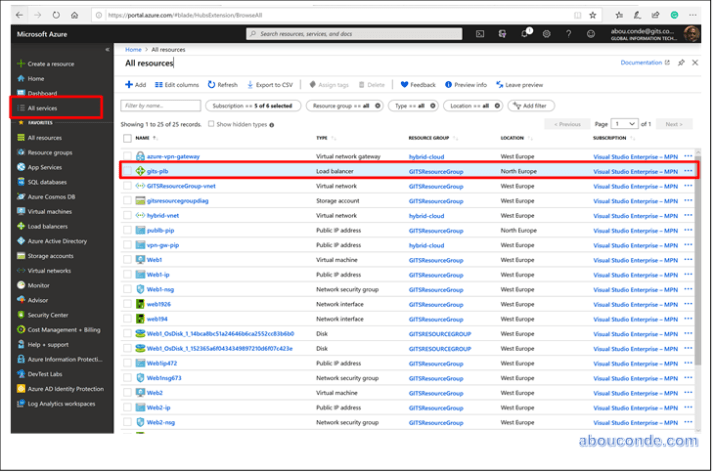Image resolution: width=714 pixels, height=472 pixels.
Task: Open the Location filter dropdown
Action: (x=473, y=105)
